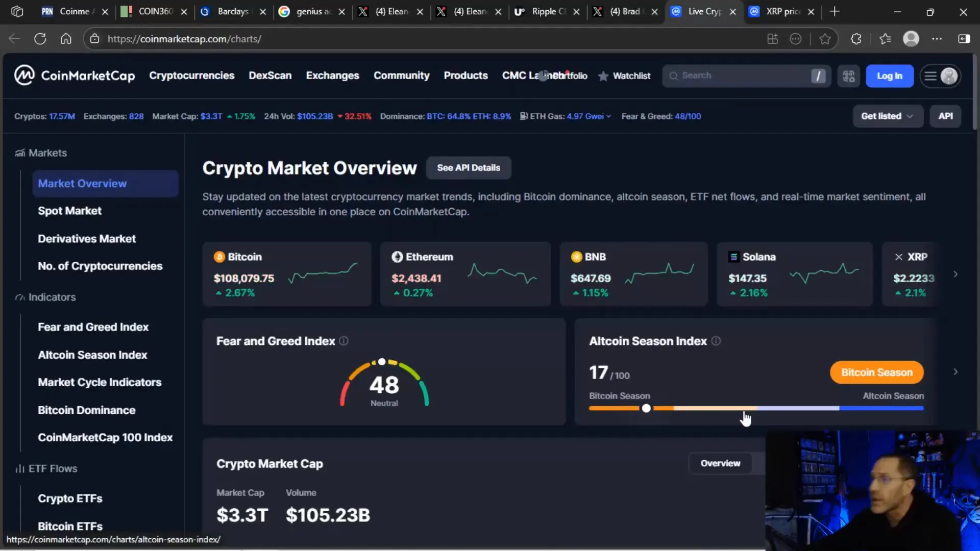Switch to the COIN360 tab

[155, 11]
